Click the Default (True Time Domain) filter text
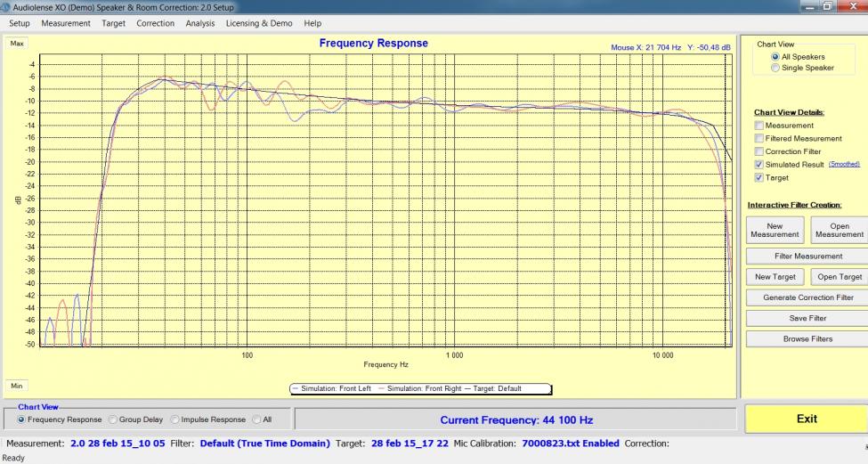The image size is (868, 464). click(x=264, y=443)
